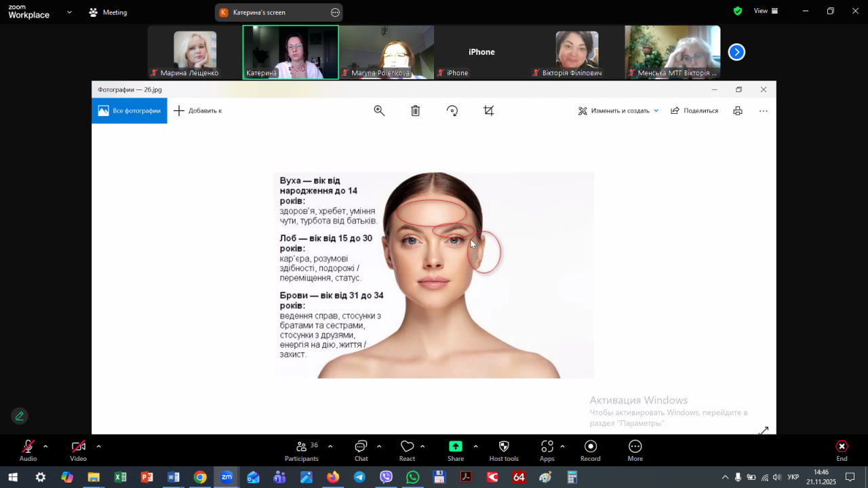Open Host tools in Zoom toolbar
This screenshot has width=868, height=488.
(504, 450)
